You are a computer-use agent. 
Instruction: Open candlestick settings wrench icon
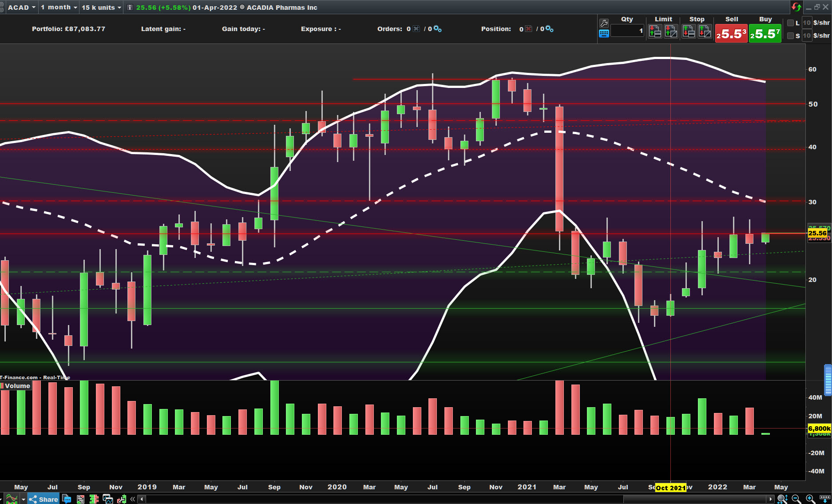tap(122, 499)
